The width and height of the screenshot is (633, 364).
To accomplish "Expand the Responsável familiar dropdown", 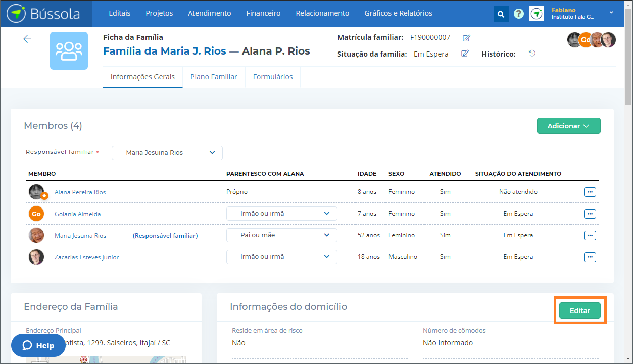I will pyautogui.click(x=167, y=153).
